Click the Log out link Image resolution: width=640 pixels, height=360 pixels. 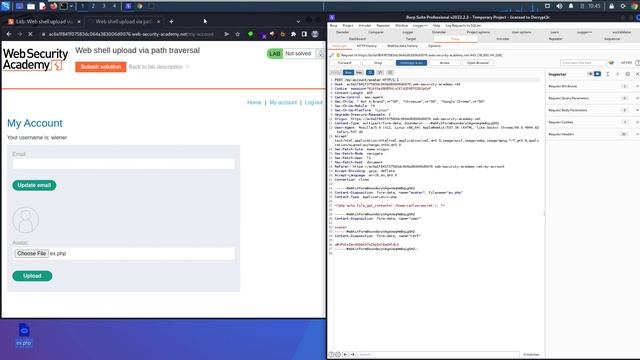(313, 102)
